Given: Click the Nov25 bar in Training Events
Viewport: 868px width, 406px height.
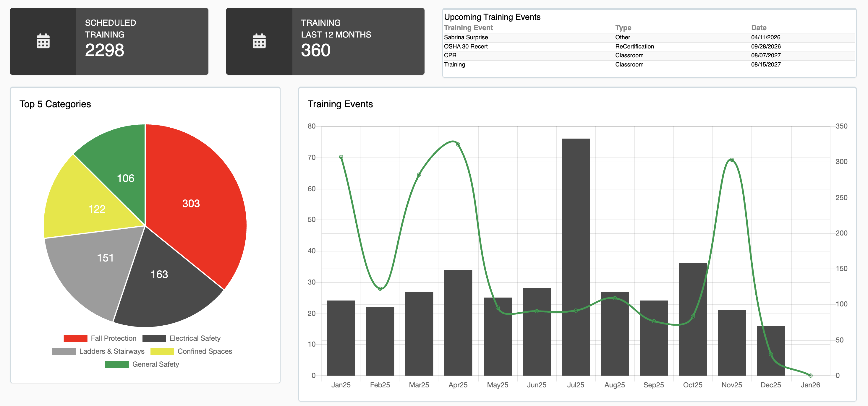Looking at the screenshot, I should point(731,343).
